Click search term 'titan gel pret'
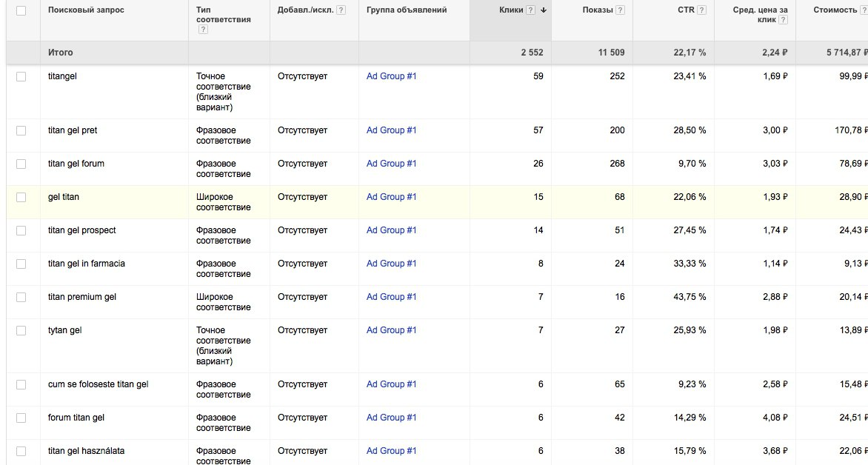868x465 pixels. pos(73,130)
